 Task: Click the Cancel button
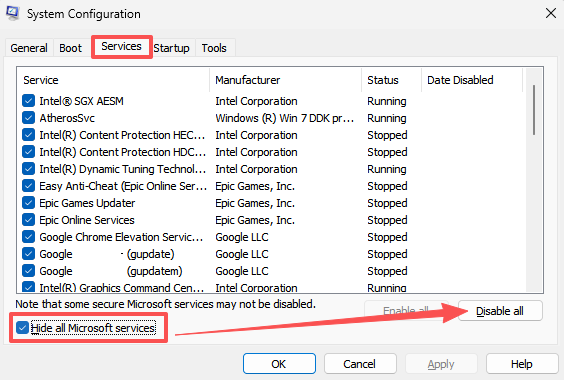pos(360,364)
